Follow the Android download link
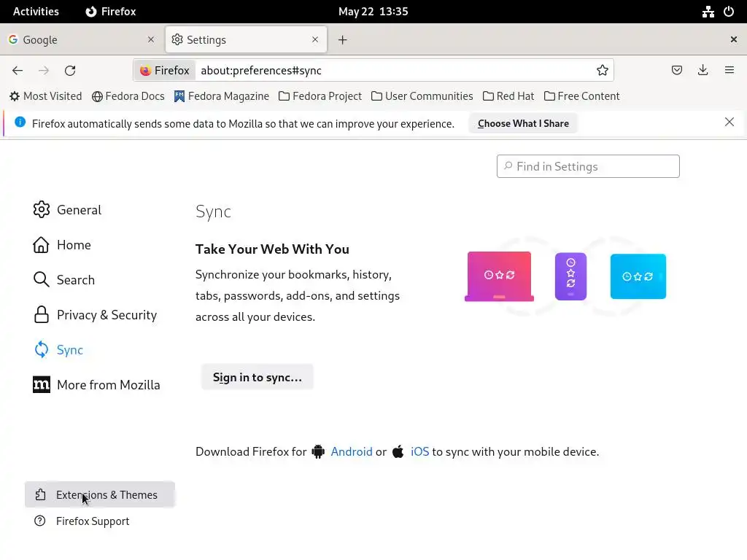Viewport: 747px width, 560px height. tap(352, 451)
